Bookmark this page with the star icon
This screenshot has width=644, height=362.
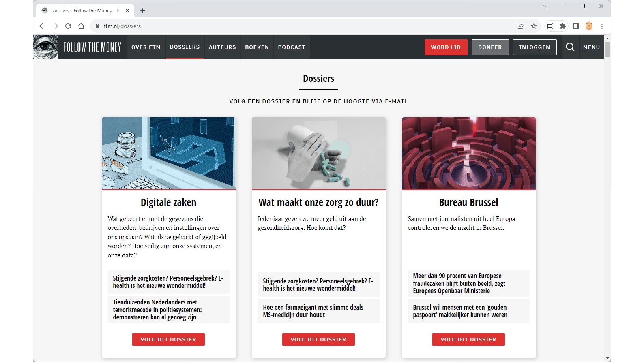point(534,26)
